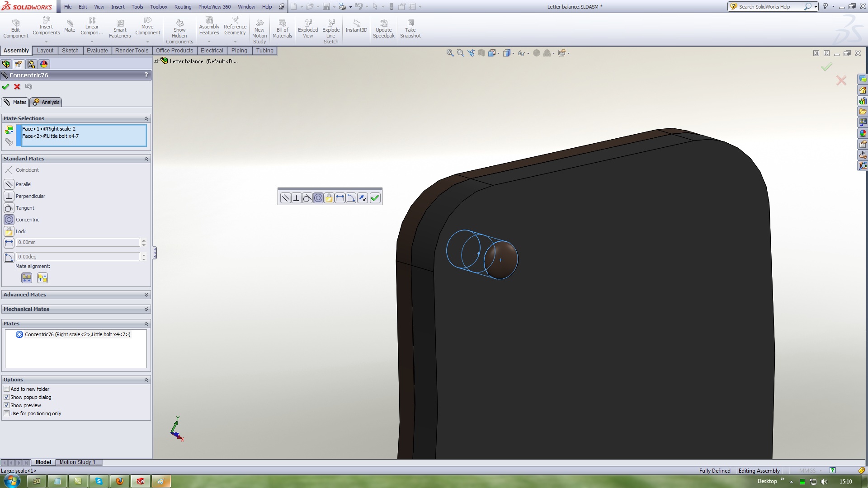Enable Use for positioning only

6,413
